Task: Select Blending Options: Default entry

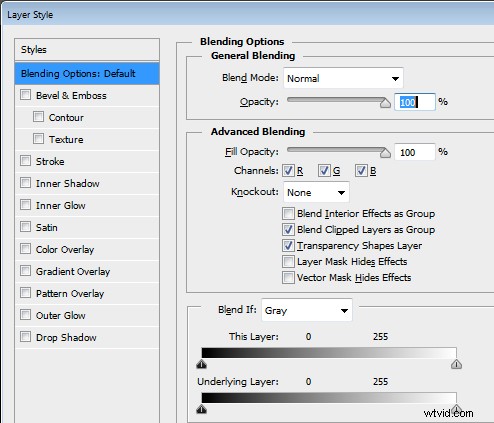Action: 87,73
